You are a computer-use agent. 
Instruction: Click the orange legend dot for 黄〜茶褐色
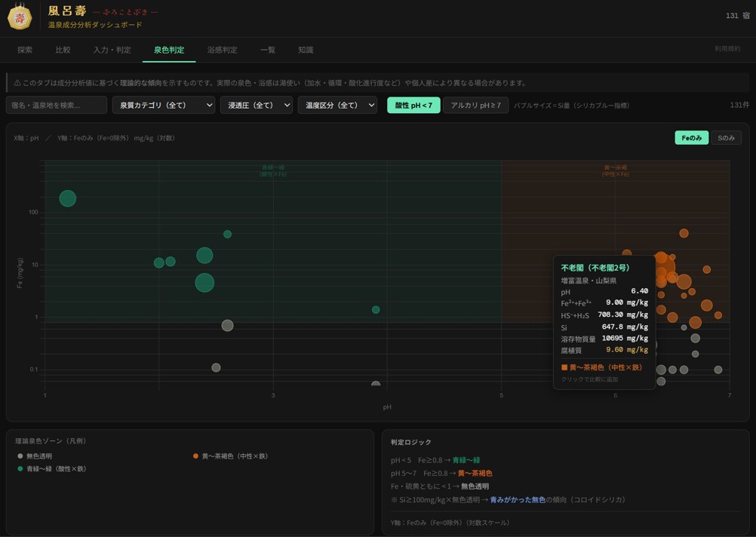pos(195,456)
